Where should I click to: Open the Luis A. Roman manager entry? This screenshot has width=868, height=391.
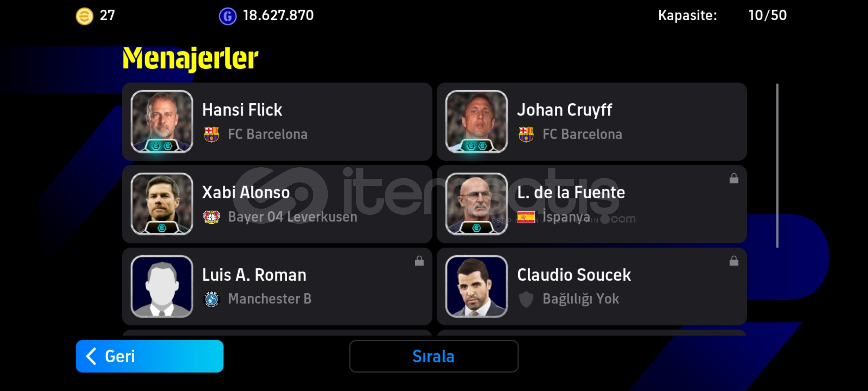277,286
